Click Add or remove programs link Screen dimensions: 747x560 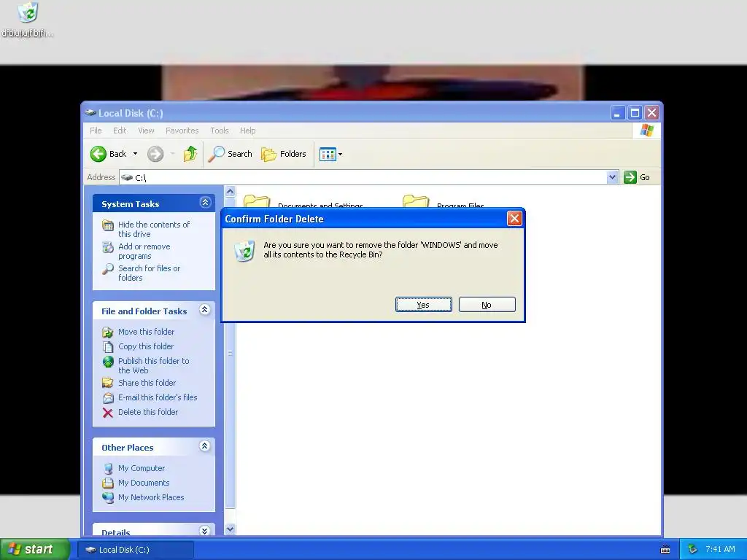click(x=144, y=251)
